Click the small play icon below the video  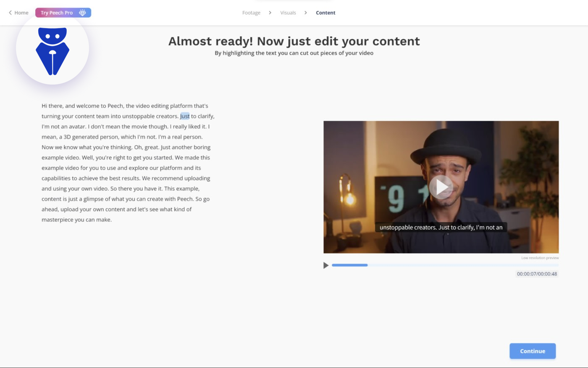tap(325, 265)
